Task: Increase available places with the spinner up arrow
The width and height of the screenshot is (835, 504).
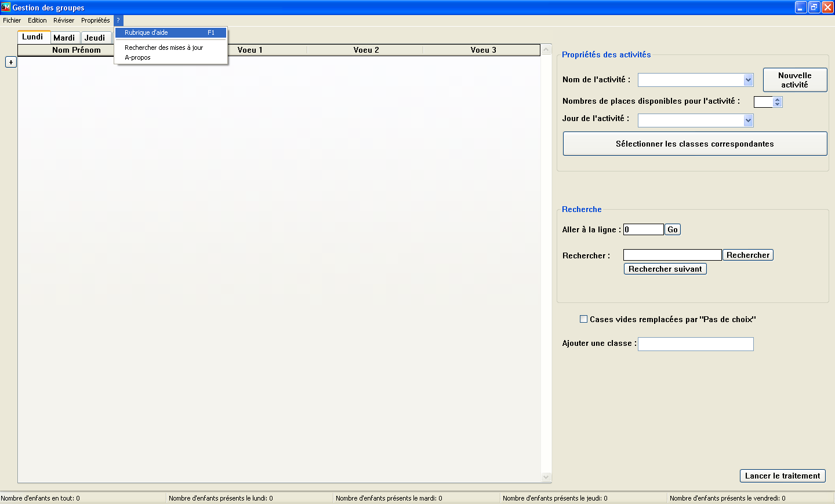Action: click(x=778, y=99)
